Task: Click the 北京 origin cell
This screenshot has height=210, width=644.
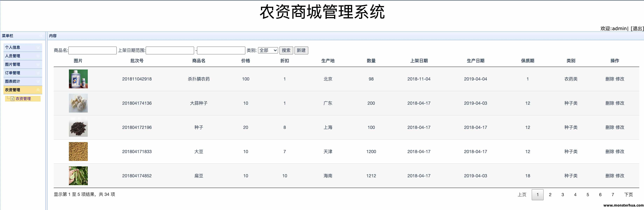Action: point(328,79)
